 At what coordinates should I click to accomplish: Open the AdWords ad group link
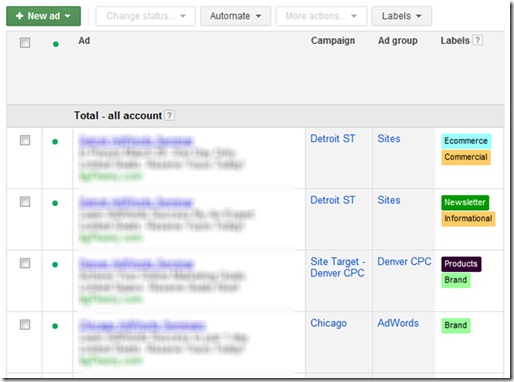(x=398, y=323)
